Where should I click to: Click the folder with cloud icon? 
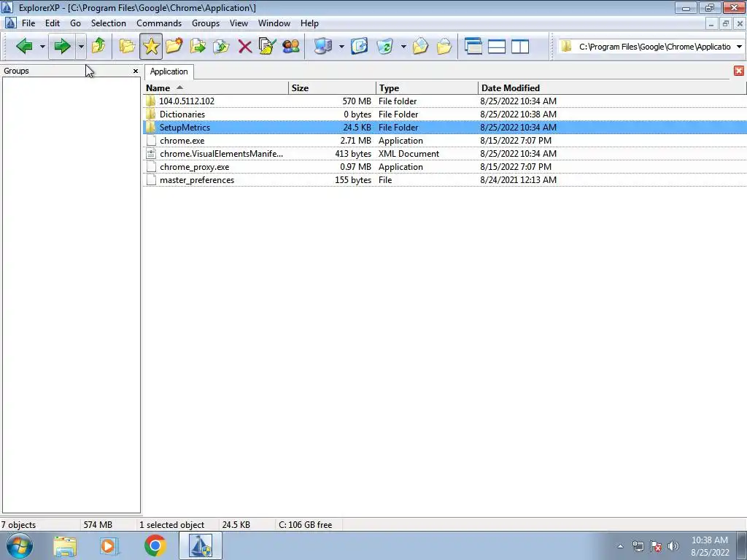(444, 46)
